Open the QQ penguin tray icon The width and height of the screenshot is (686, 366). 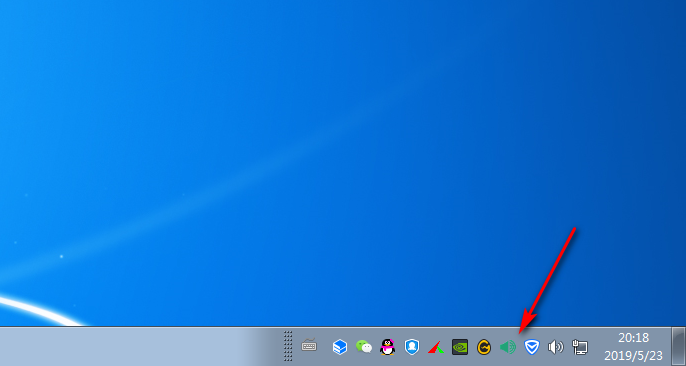(387, 347)
